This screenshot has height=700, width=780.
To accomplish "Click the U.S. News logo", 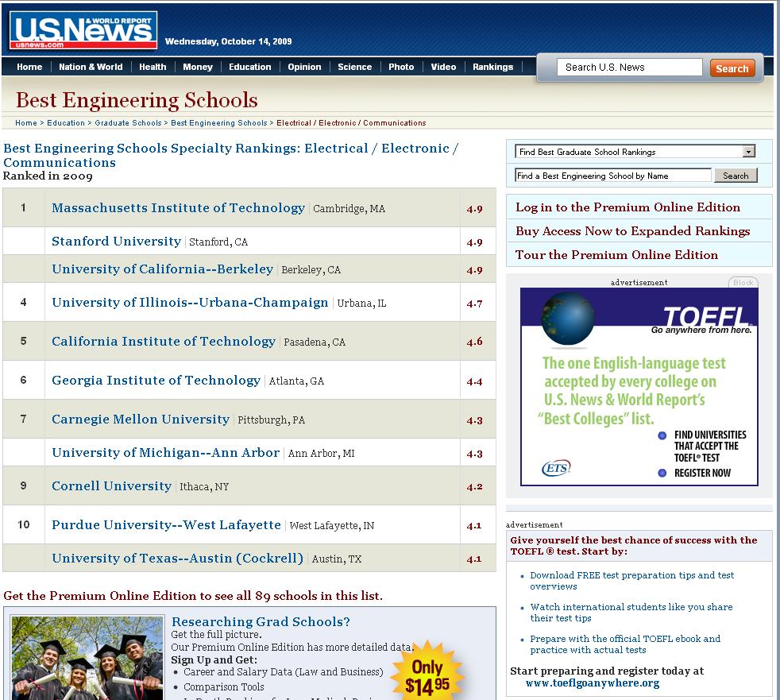I will coord(83,30).
